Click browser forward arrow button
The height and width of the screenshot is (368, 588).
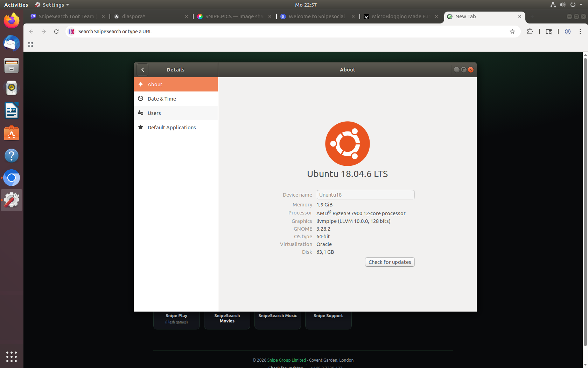tap(44, 32)
